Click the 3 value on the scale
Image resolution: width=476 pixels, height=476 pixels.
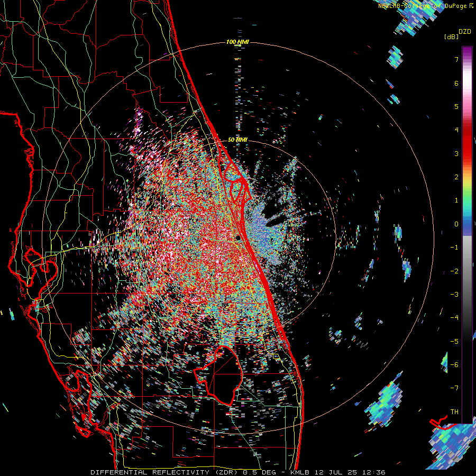click(x=456, y=153)
